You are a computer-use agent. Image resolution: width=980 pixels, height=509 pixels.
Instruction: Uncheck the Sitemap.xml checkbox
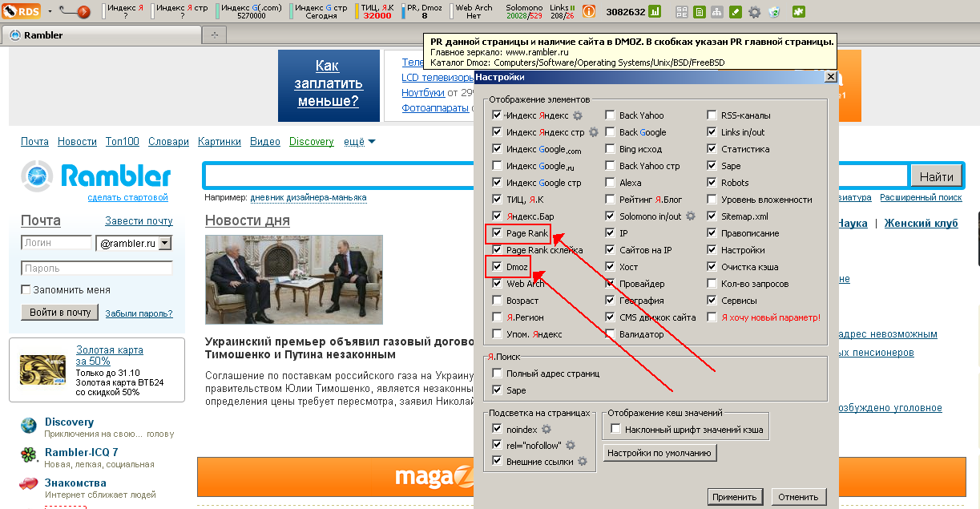712,216
